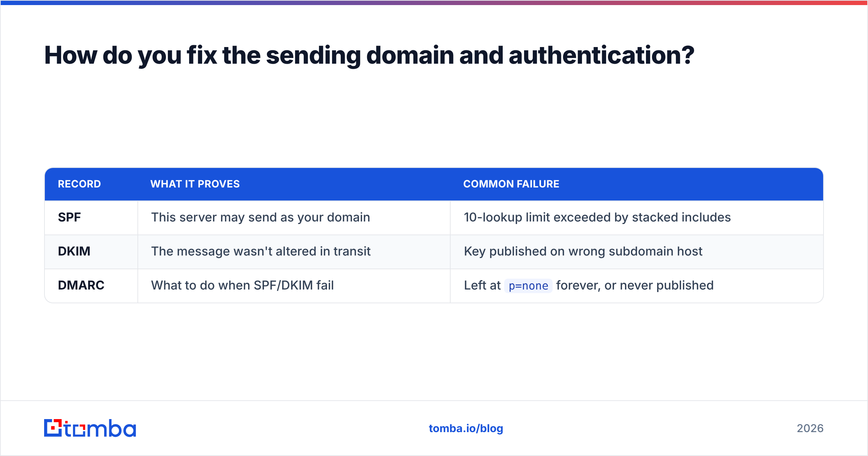Click 'forever, or never published' text
The height and width of the screenshot is (456, 868).
click(x=635, y=285)
